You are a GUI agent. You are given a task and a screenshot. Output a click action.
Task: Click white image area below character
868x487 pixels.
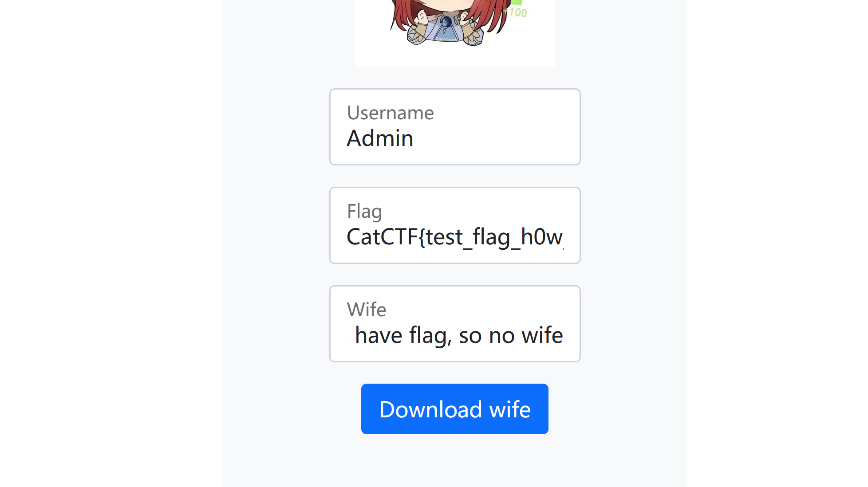pyautogui.click(x=454, y=58)
